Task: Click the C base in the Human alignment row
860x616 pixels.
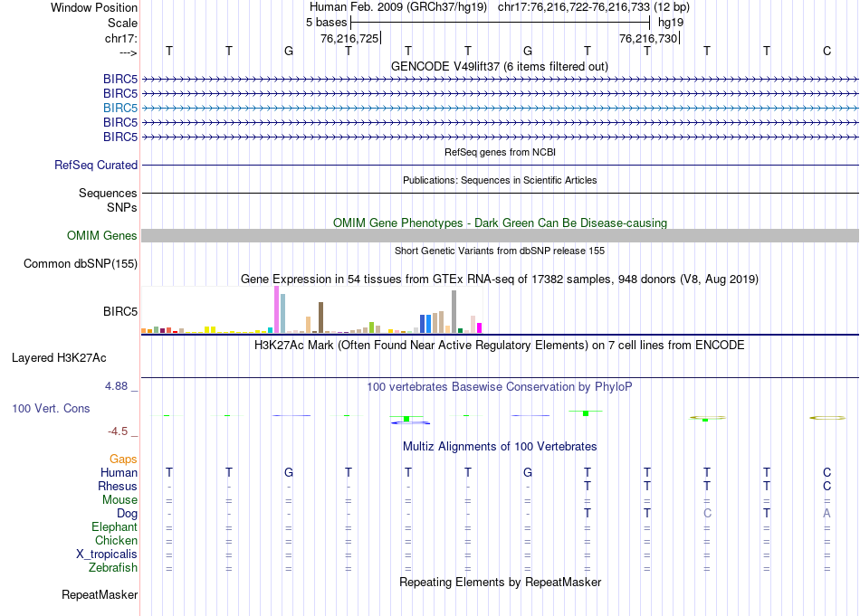Action: click(x=827, y=472)
